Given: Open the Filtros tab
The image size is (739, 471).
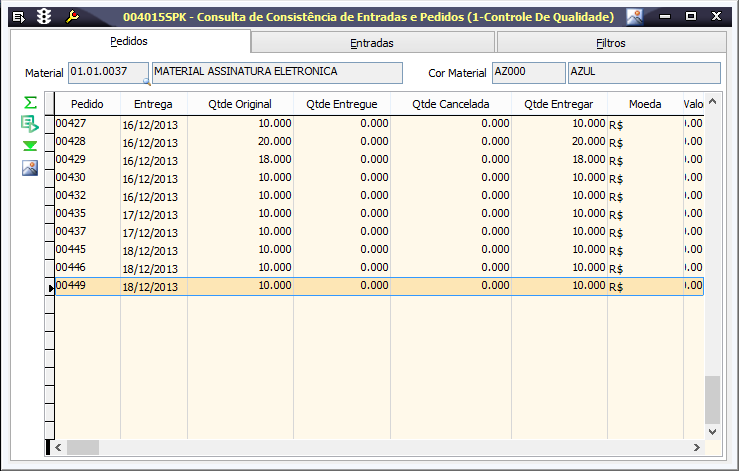Looking at the screenshot, I should [x=610, y=43].
